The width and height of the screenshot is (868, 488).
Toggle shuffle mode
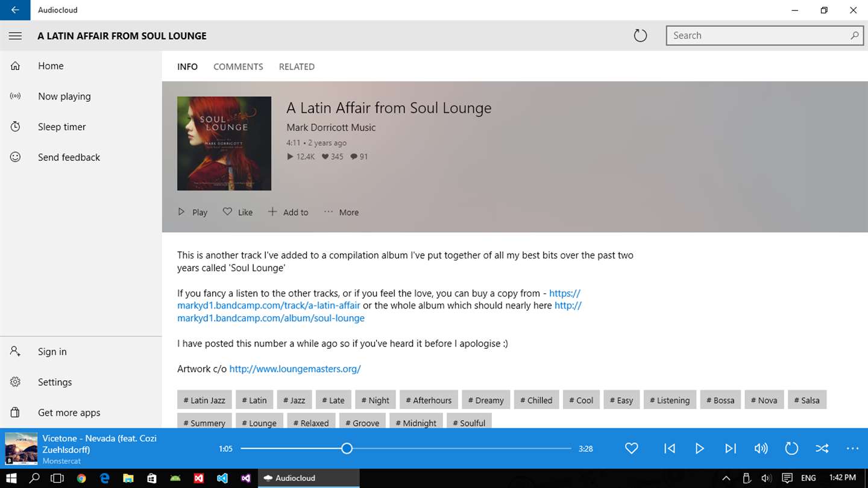click(x=822, y=448)
